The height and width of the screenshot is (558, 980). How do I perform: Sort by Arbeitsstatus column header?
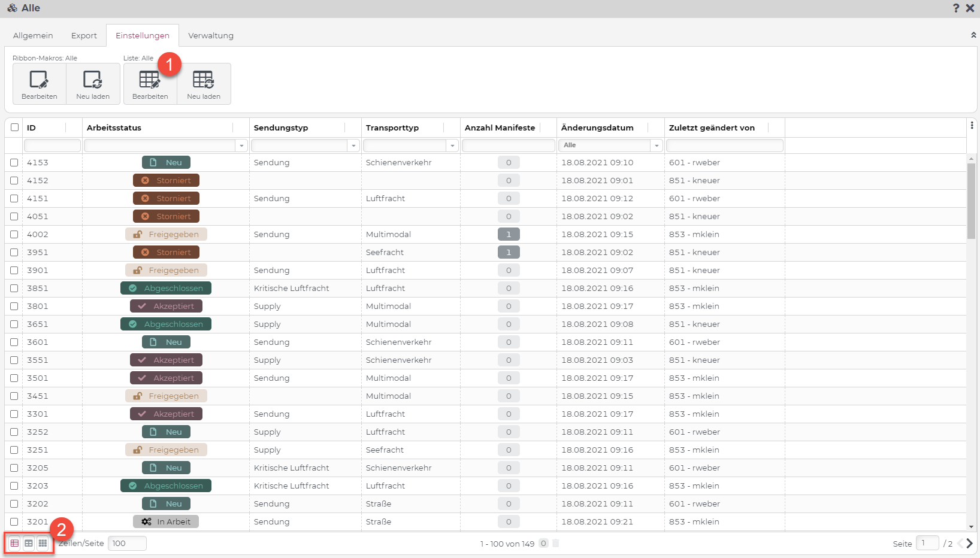click(x=114, y=128)
